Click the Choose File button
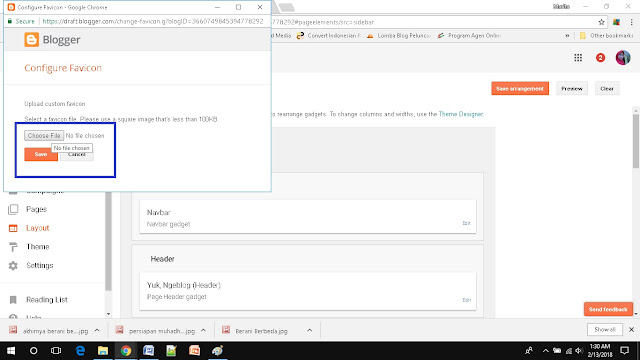640x360 pixels. pos(44,136)
